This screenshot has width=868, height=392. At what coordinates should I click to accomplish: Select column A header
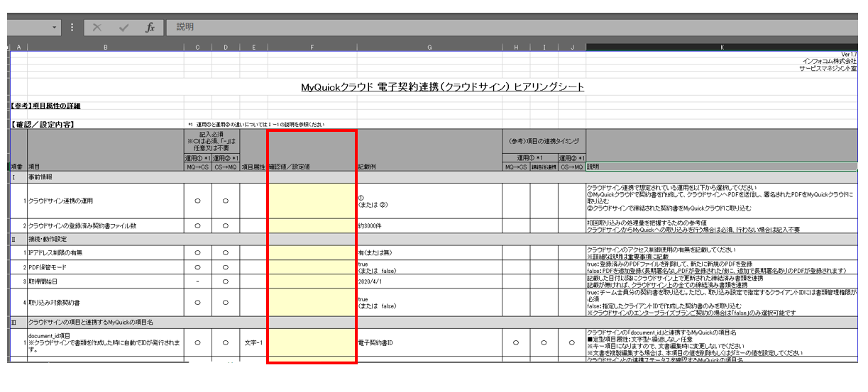pos(18,47)
